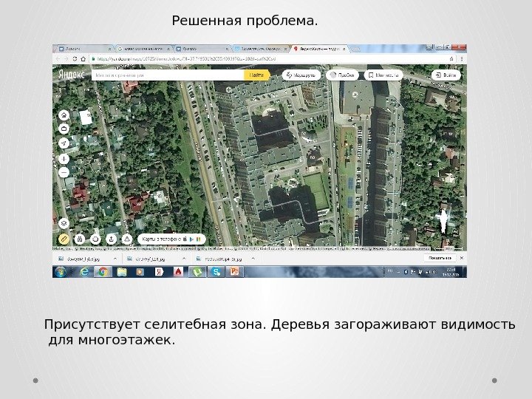Image resolution: width=532 pixels, height=399 pixels.
Task: Open PowerPoint from the taskbar
Action: [x=234, y=272]
